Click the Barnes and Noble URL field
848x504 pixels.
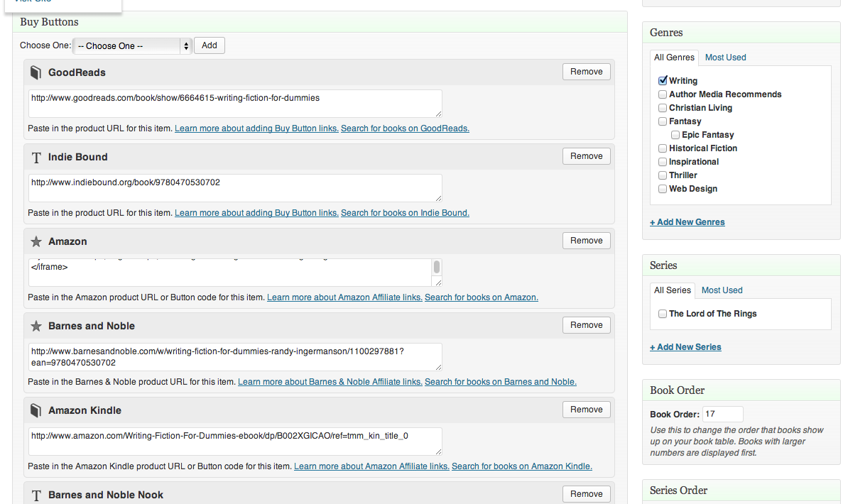[235, 357]
